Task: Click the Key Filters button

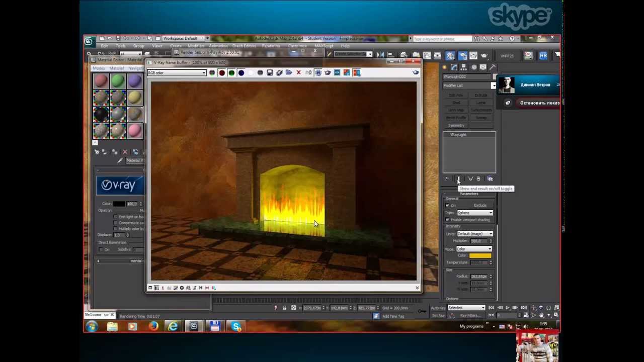Action: [470, 315]
